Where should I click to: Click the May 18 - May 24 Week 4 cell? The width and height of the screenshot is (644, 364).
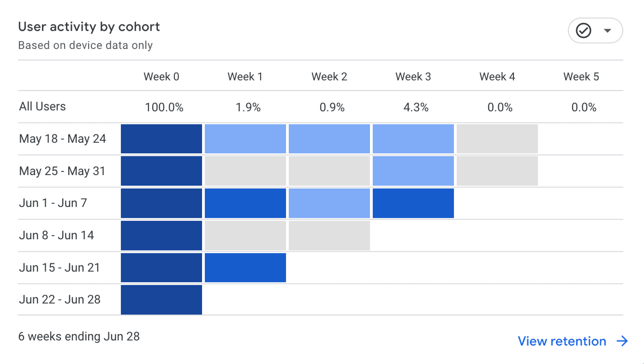tap(497, 139)
